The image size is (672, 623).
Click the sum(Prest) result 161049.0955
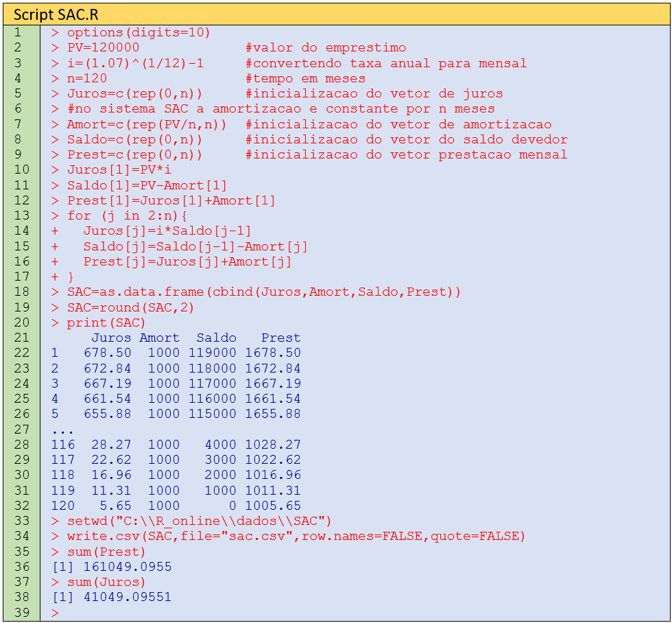pyautogui.click(x=127, y=567)
